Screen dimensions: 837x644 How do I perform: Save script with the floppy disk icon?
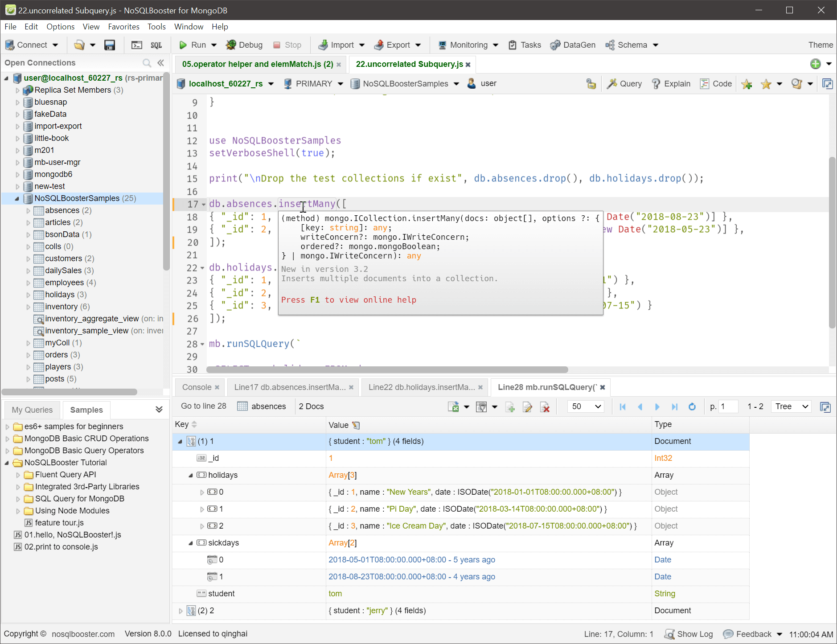[110, 45]
